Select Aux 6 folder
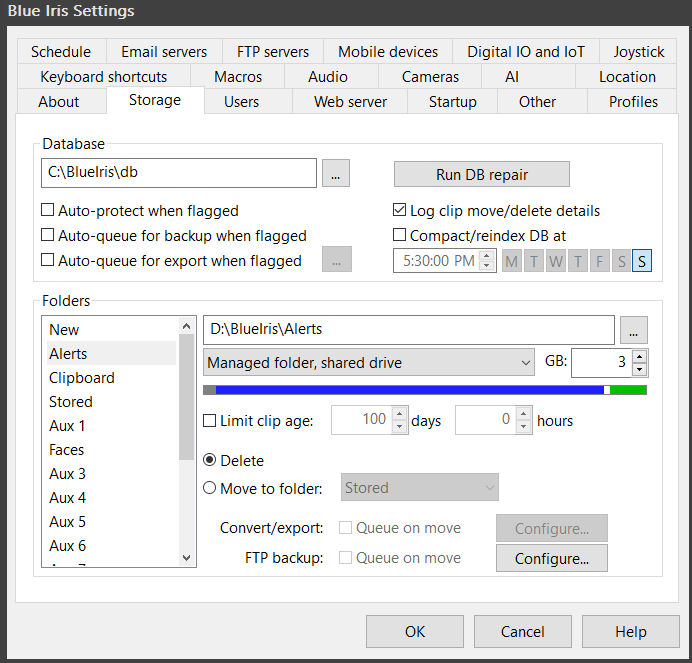The height and width of the screenshot is (663, 692). point(111,546)
